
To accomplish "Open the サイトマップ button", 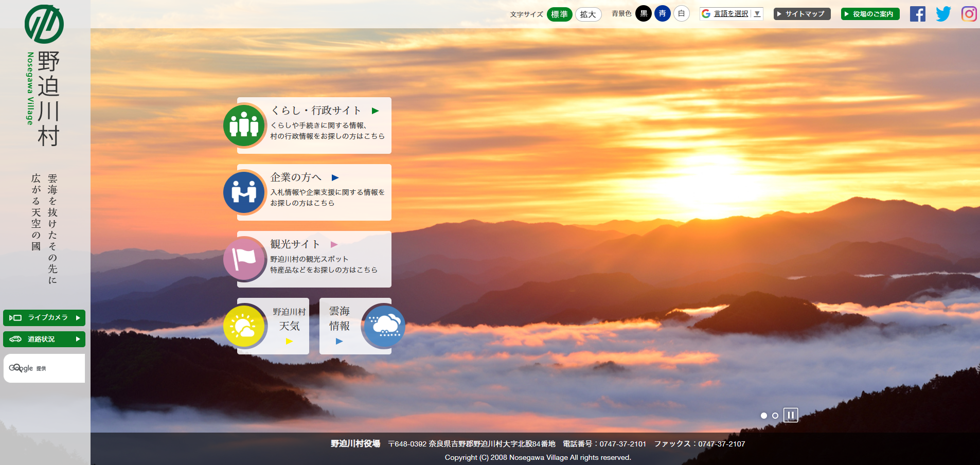I will click(x=802, y=14).
